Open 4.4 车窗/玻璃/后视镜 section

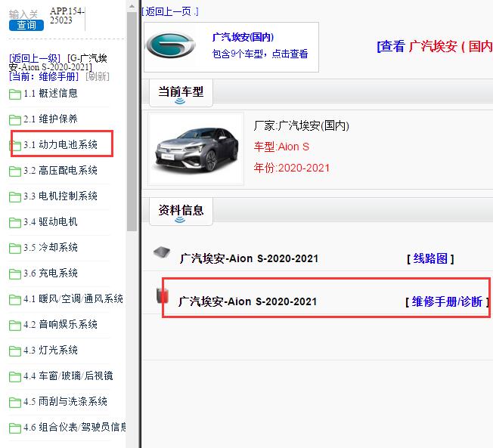[68, 375]
